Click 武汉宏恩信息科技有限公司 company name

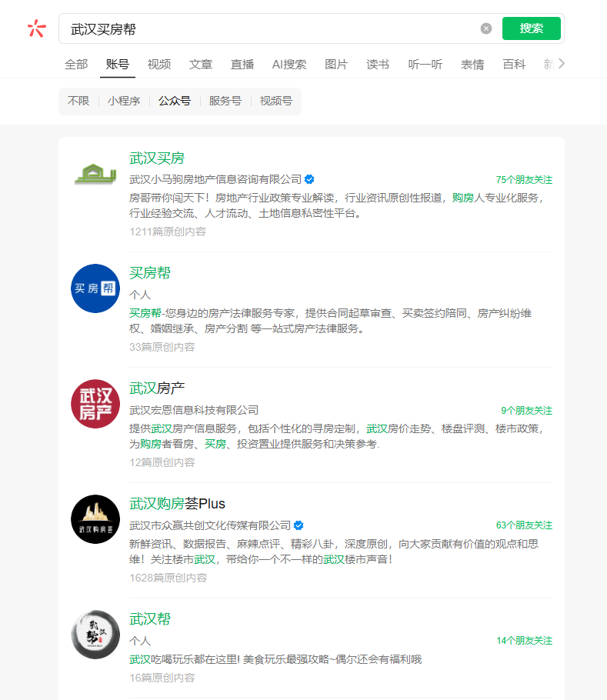(x=194, y=410)
